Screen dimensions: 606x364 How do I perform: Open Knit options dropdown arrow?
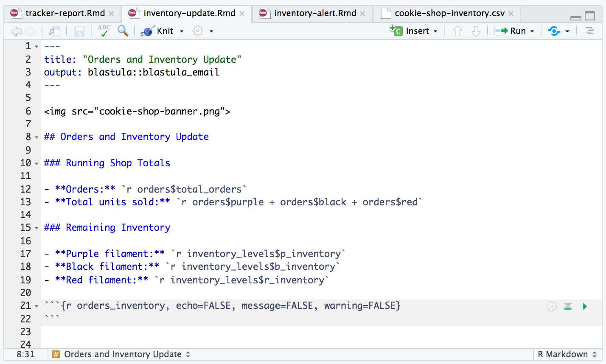point(182,31)
